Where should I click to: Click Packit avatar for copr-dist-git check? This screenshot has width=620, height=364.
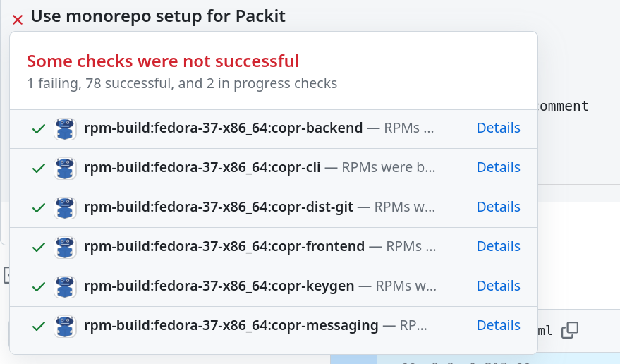tap(66, 208)
